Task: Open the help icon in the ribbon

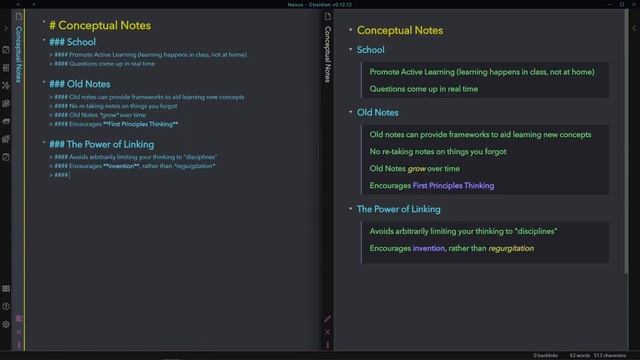Action: point(6,307)
